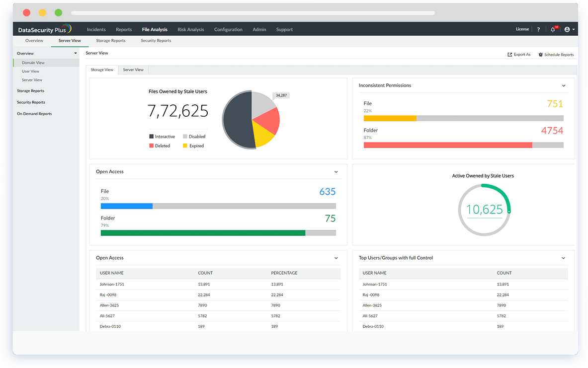
Task: Click the user profile avatar icon
Action: [567, 30]
